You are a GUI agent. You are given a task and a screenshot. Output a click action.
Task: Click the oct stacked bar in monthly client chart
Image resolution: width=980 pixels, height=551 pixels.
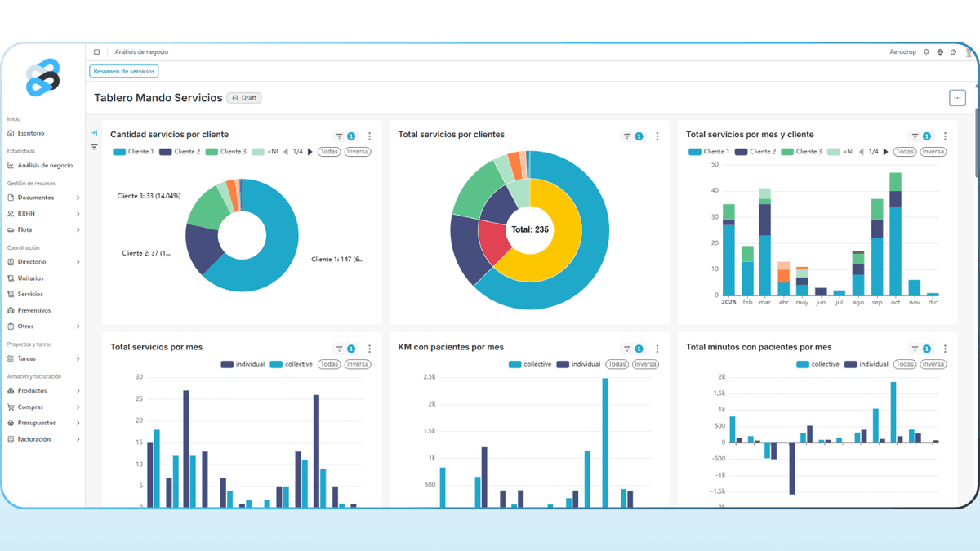coord(896,234)
